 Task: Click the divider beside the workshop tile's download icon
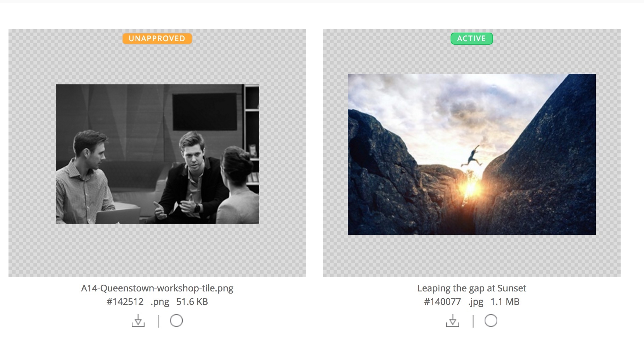pyautogui.click(x=158, y=321)
